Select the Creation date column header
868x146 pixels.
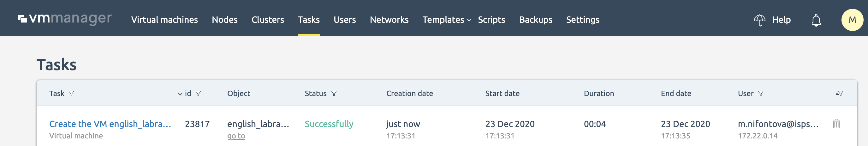point(409,94)
